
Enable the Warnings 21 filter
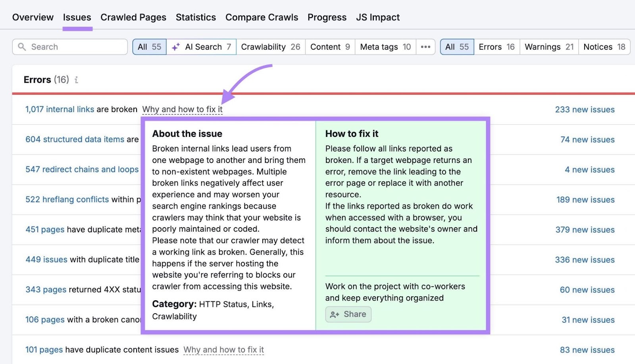[548, 46]
